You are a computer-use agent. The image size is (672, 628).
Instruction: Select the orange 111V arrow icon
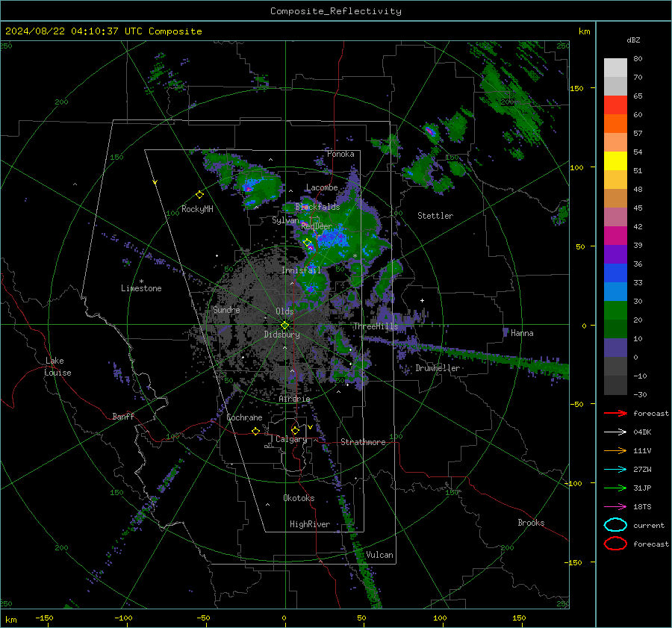click(x=615, y=450)
